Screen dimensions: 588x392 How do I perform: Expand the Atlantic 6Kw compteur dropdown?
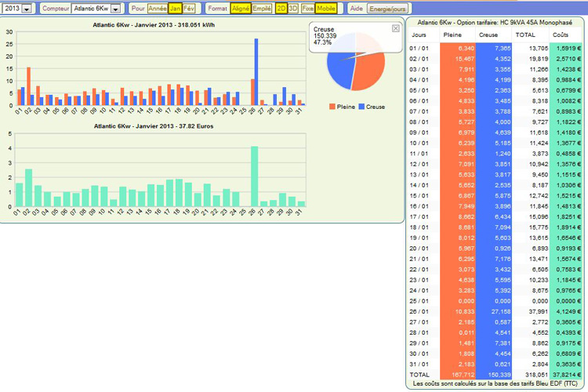tap(116, 9)
